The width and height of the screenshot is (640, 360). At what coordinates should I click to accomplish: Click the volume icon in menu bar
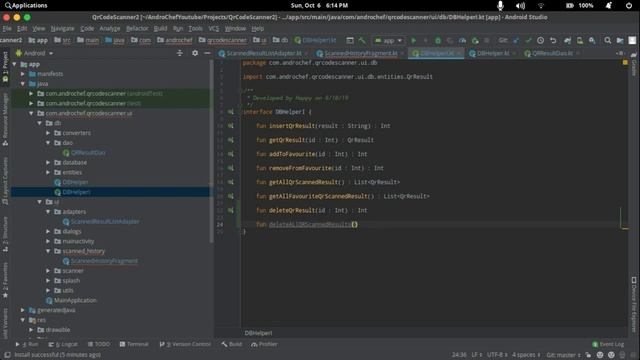click(x=520, y=6)
